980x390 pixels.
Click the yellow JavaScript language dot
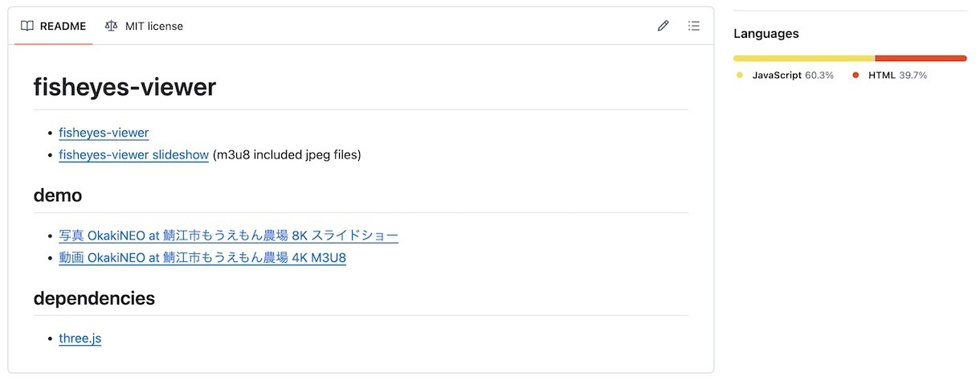(740, 75)
